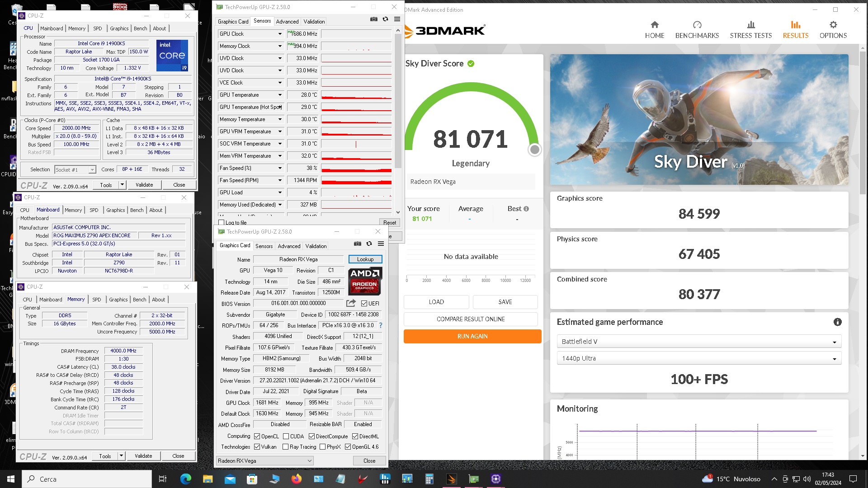Open hamburger menu in GPU-Z Graphics Card window
This screenshot has height=488, width=868.
tap(381, 244)
